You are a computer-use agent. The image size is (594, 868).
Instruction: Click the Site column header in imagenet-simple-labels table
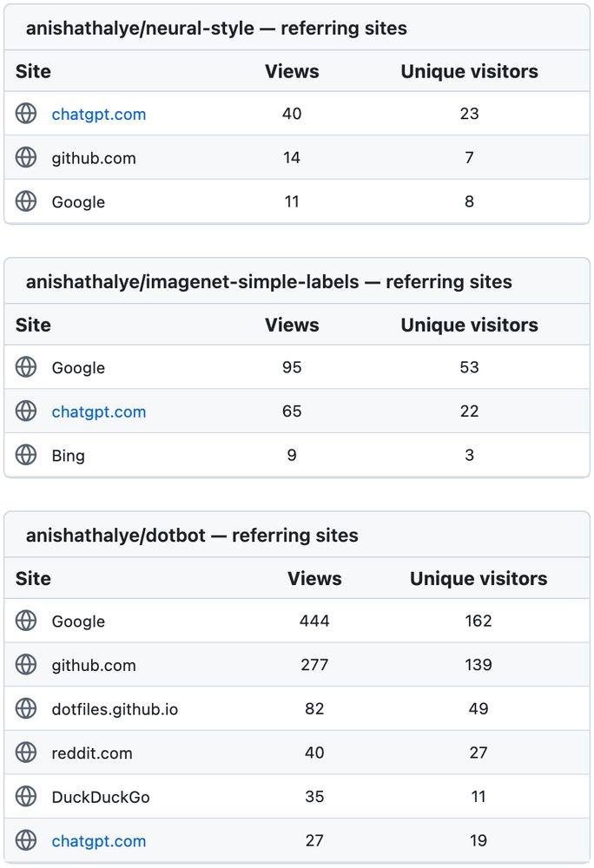[33, 325]
